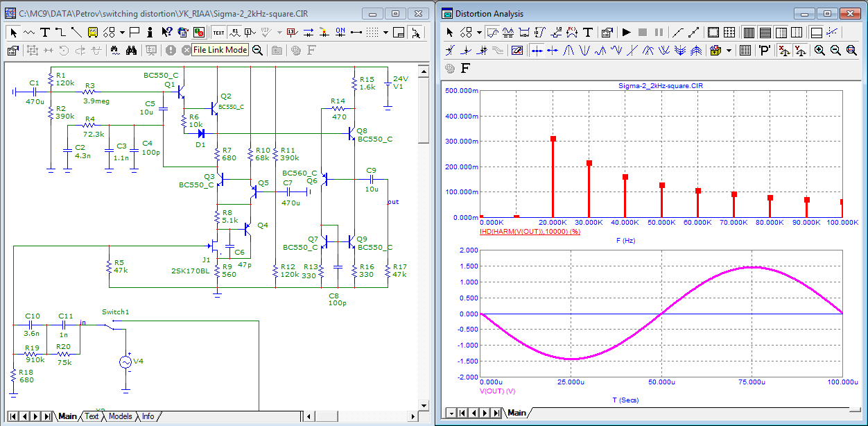Click the Zoom In magnifier in Distortion Analysis

click(819, 50)
